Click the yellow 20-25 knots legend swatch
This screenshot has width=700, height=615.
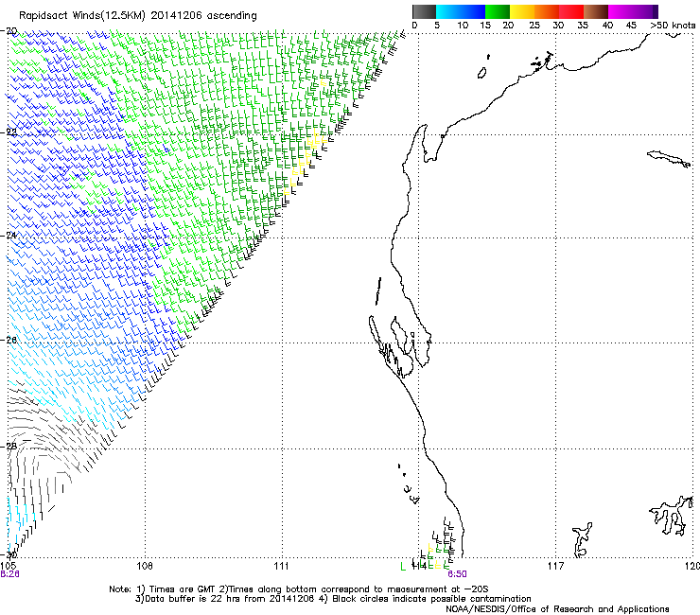(x=521, y=11)
